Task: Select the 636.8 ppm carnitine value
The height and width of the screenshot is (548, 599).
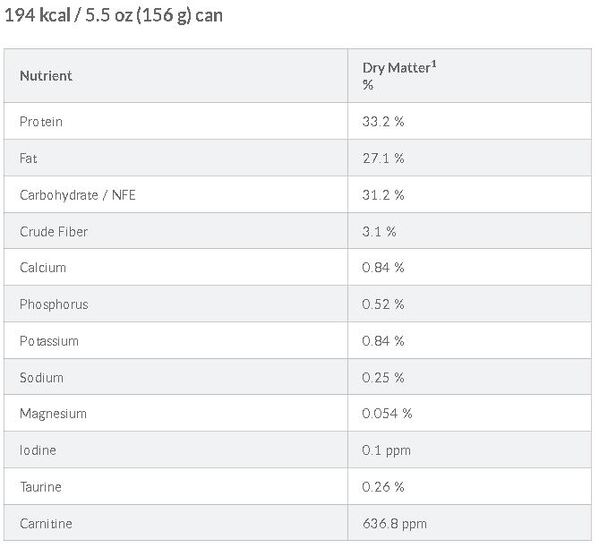Action: tap(395, 524)
